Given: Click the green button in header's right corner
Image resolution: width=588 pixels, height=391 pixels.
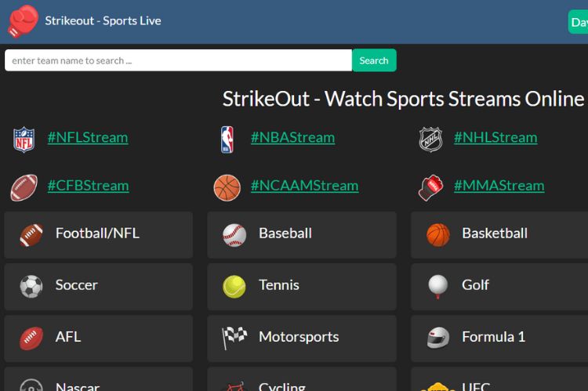Looking at the screenshot, I should pyautogui.click(x=579, y=22).
